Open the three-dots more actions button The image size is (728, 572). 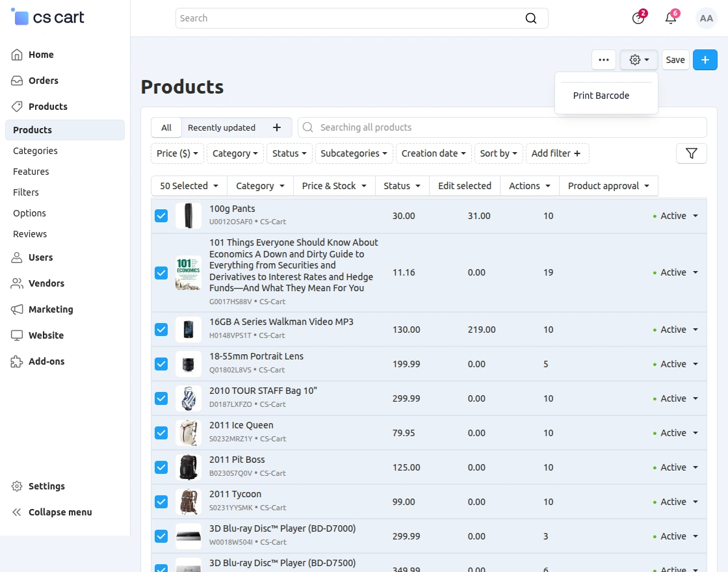(604, 60)
